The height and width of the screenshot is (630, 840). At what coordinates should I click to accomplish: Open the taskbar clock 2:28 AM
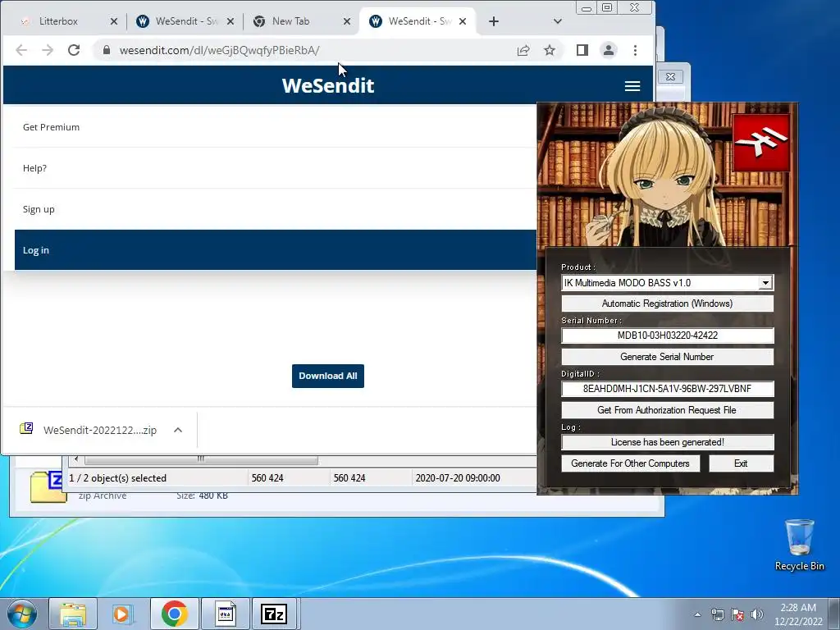pos(798,614)
